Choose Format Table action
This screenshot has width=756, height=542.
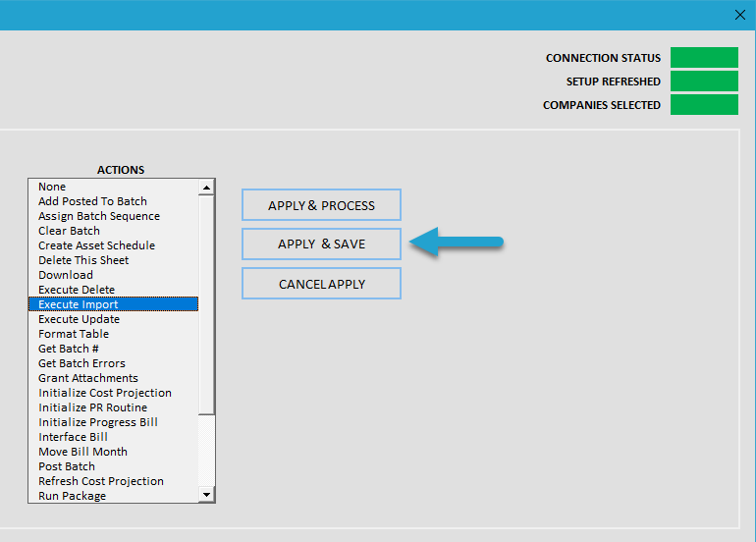point(113,334)
